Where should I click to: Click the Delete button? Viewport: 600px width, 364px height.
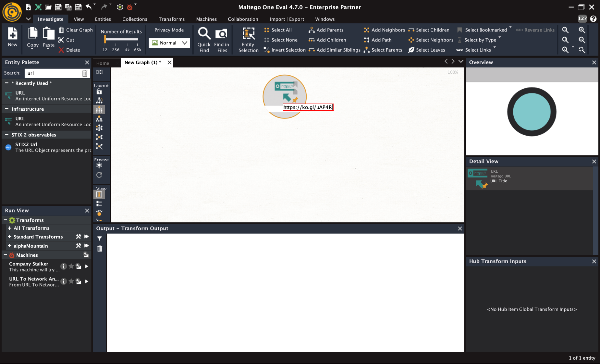[69, 50]
